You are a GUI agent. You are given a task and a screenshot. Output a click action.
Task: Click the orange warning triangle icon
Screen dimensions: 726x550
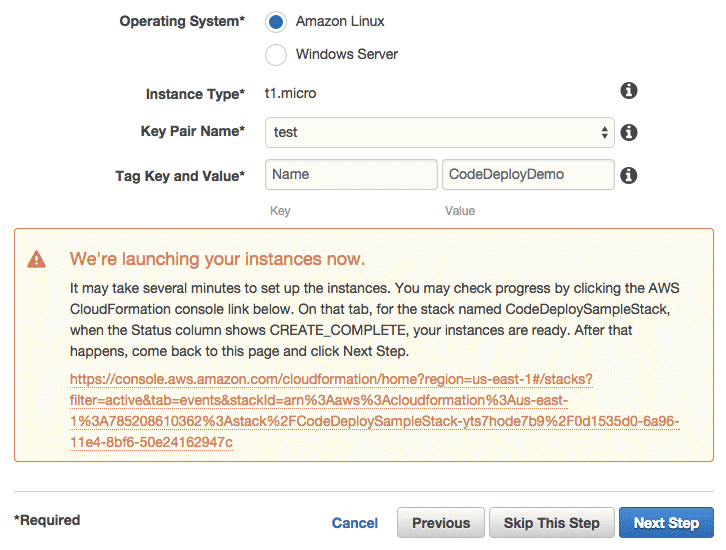point(37,259)
